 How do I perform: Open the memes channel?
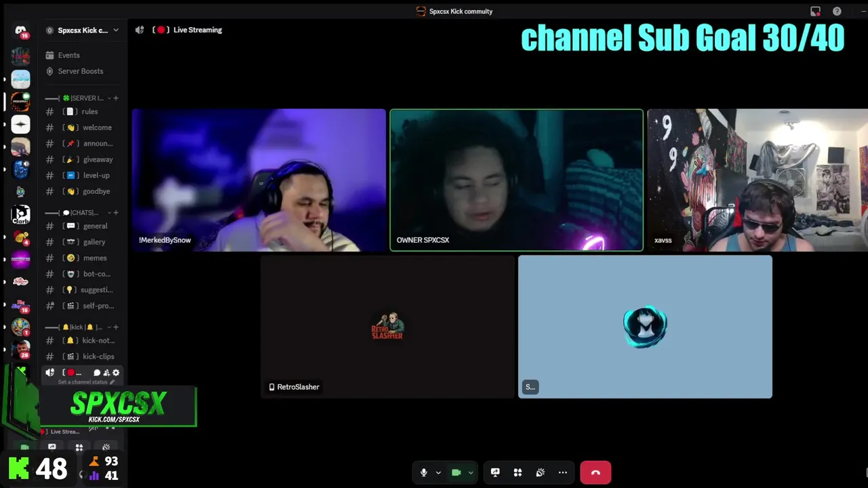[x=82, y=258]
